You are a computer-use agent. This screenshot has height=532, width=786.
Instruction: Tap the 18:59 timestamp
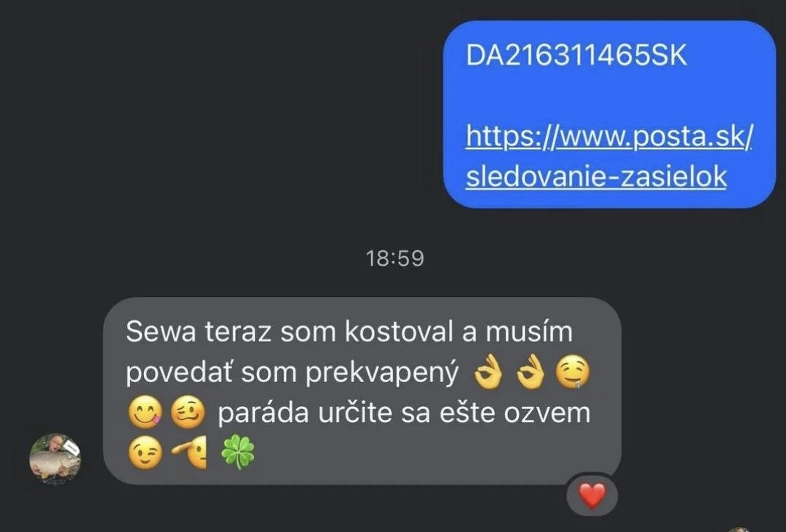pos(395,259)
